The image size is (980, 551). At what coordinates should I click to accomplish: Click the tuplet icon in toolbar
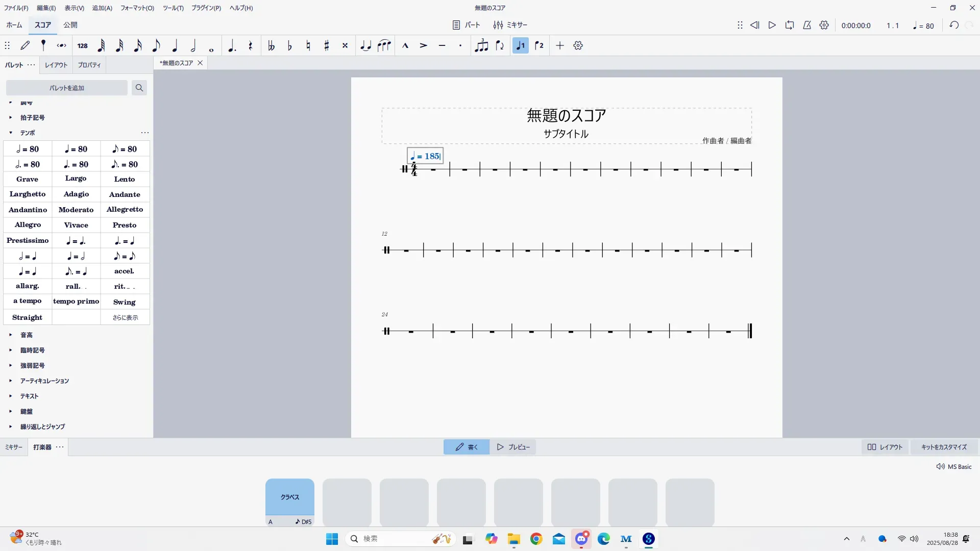coord(481,46)
